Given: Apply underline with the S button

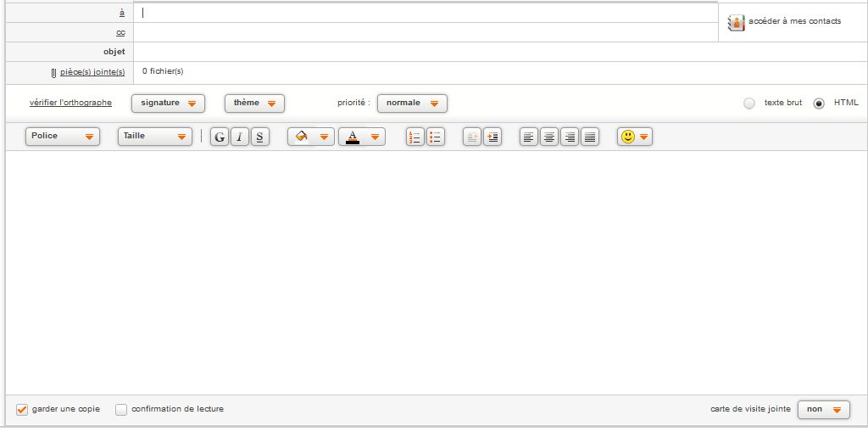Looking at the screenshot, I should [260, 137].
